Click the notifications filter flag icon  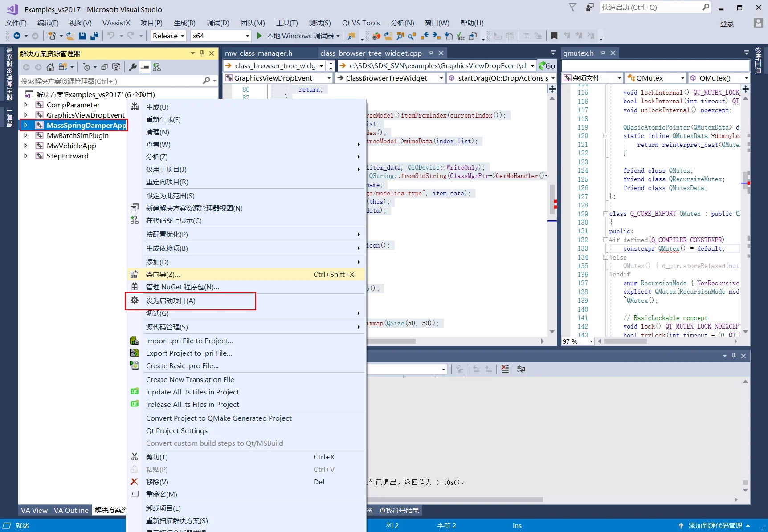point(573,7)
